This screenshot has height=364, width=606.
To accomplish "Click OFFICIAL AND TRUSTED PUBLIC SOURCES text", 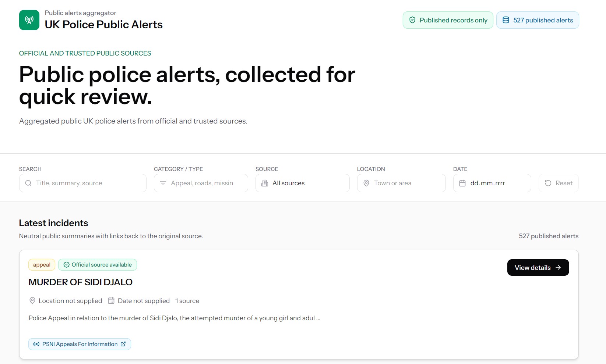I will 85,53.
